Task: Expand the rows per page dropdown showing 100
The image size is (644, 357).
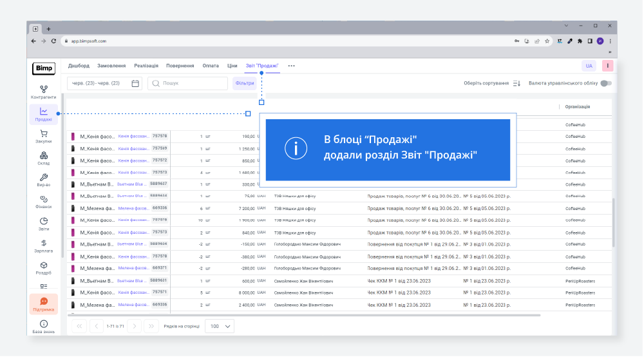Action: [x=220, y=326]
